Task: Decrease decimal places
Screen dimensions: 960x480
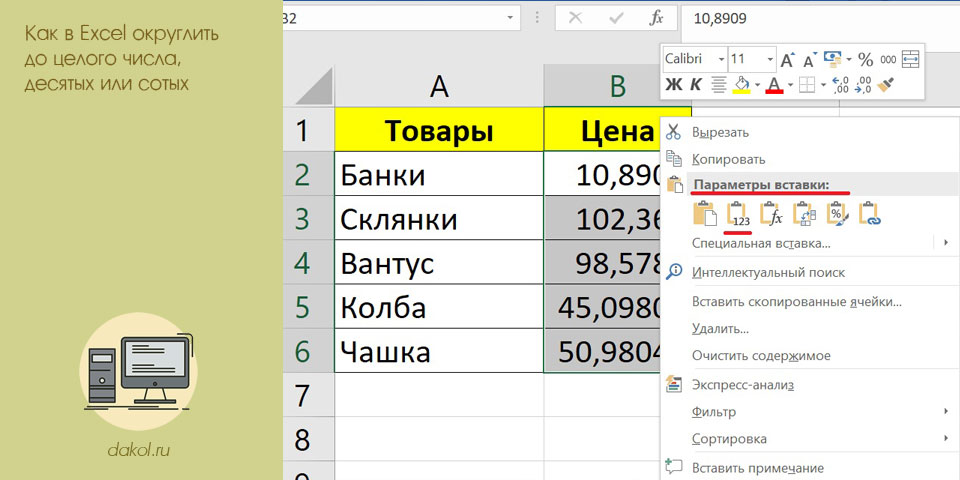Action: tap(863, 84)
